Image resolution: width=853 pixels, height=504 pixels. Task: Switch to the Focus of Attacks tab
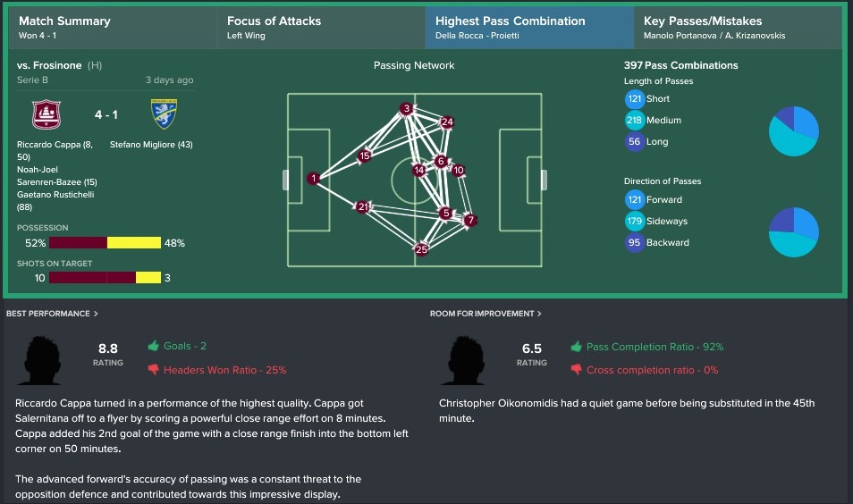[322, 28]
